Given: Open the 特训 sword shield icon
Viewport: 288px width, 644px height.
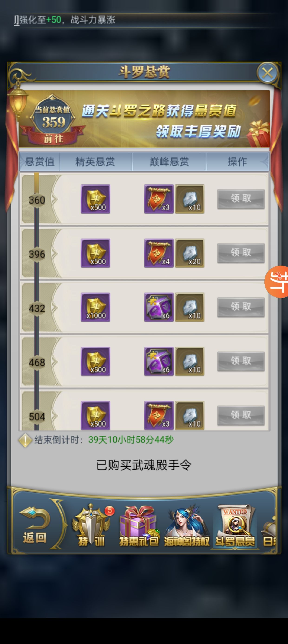Looking at the screenshot, I should [x=92, y=526].
